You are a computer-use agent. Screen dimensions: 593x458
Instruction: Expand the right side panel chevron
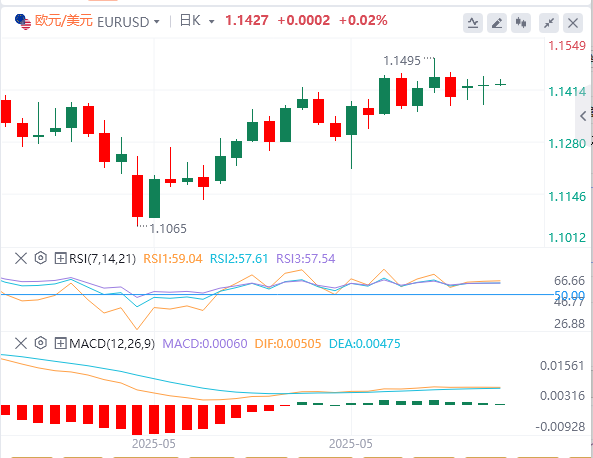click(x=584, y=116)
